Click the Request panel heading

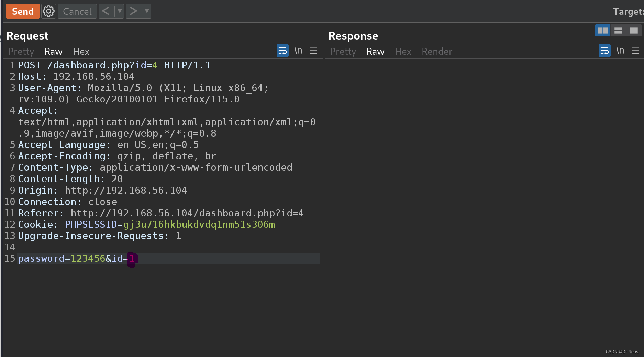(27, 36)
